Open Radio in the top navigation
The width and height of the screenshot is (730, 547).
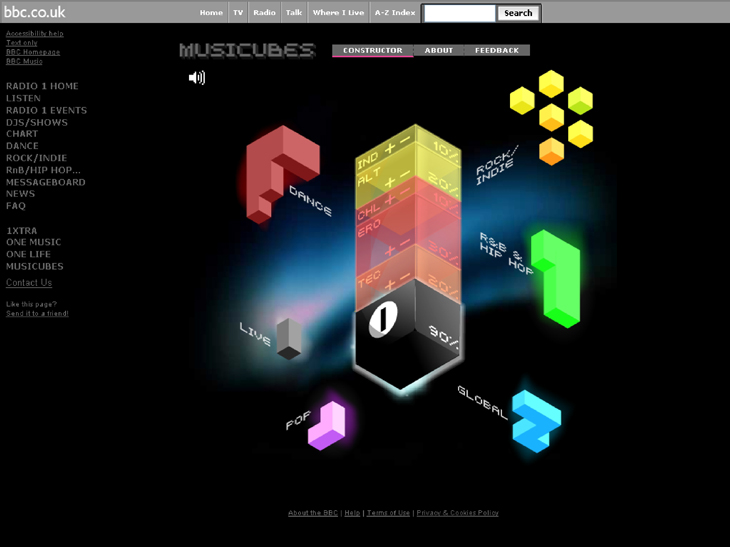pyautogui.click(x=264, y=13)
